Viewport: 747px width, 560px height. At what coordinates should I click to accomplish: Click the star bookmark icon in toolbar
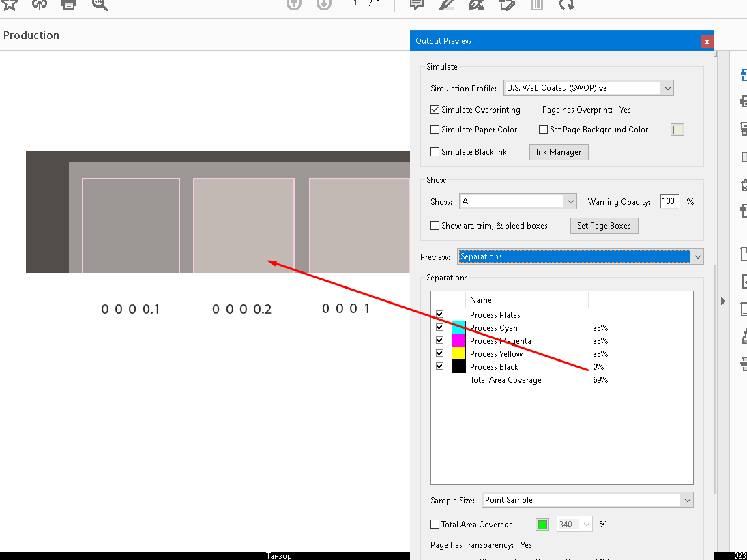pyautogui.click(x=10, y=4)
